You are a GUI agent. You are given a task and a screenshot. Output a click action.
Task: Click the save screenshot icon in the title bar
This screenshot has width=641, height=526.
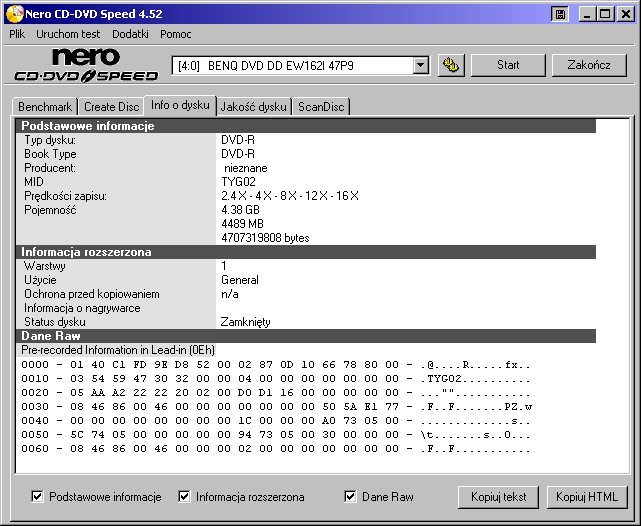tap(560, 14)
